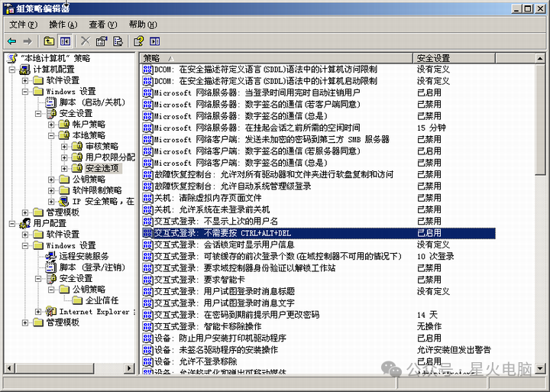550x392 pixels.
Task: Click the “本地计算机” 策略 root icon
Action: (13, 58)
